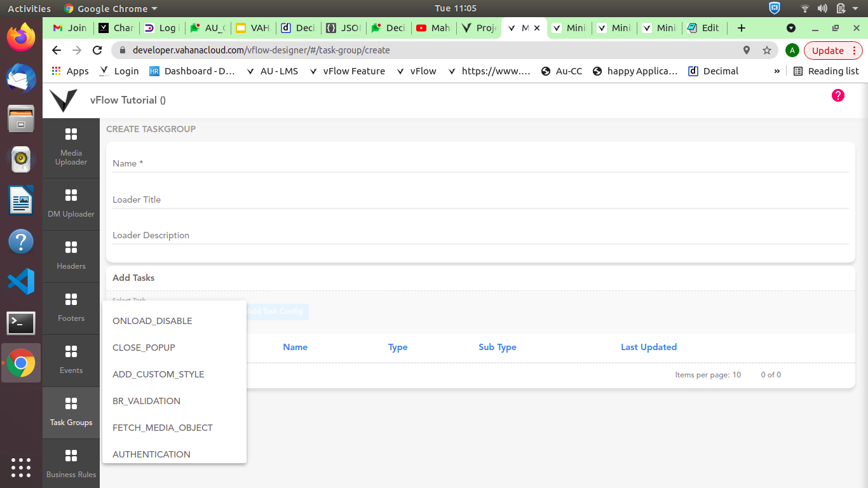
Task: Open the vFlow Feature bookmark
Action: pyautogui.click(x=347, y=71)
